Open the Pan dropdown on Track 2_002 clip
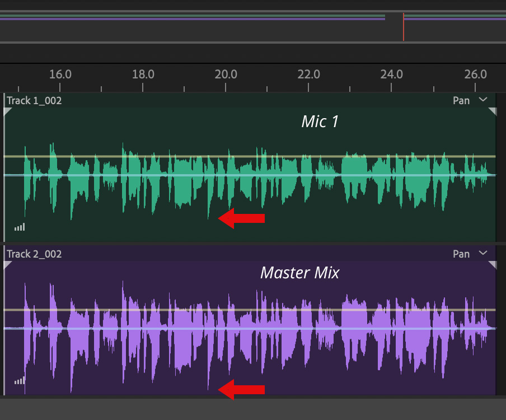 tap(482, 253)
